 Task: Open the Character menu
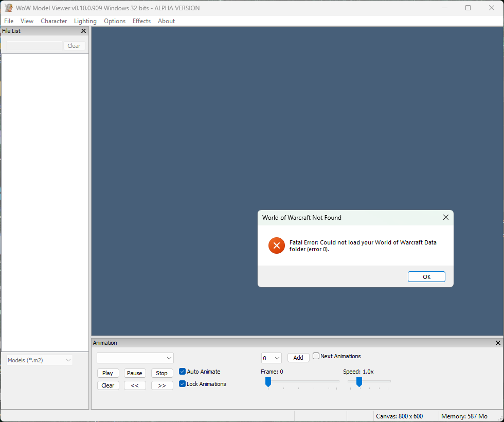click(53, 21)
